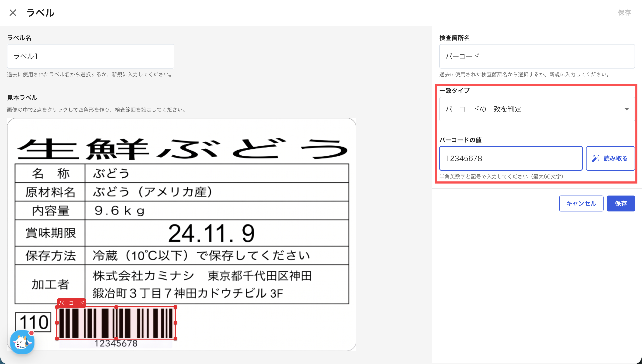Click the ラベル名 field containing ラベル1

point(91,56)
